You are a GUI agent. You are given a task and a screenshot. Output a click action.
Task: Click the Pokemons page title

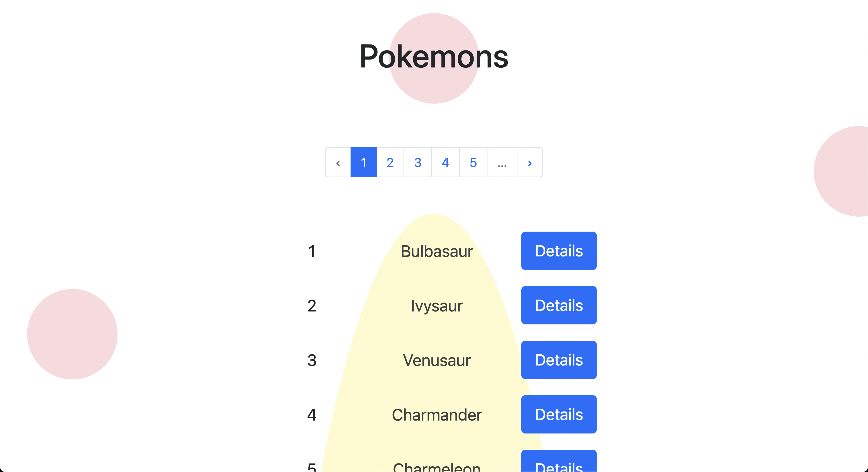(434, 56)
